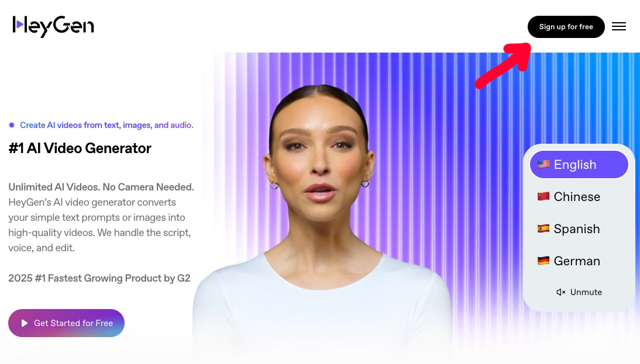
Task: Click the US flag icon beside English
Action: coord(543,164)
